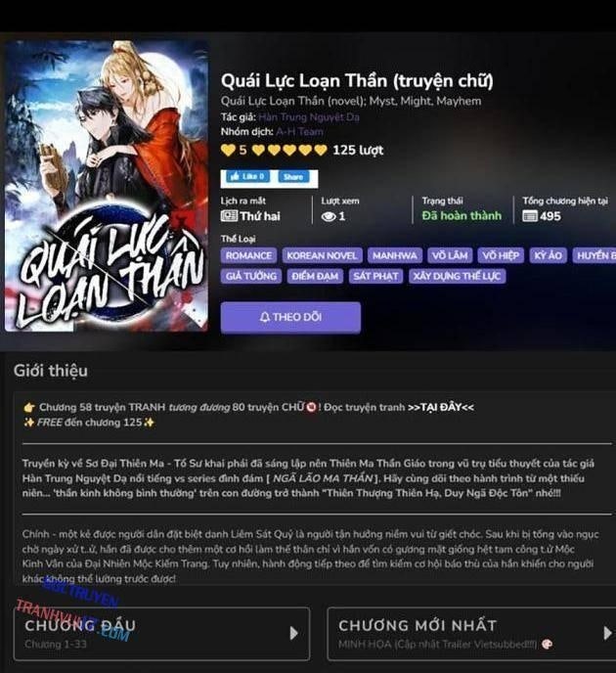Click the Facebook Share button
616x673 pixels.
pyautogui.click(x=293, y=176)
